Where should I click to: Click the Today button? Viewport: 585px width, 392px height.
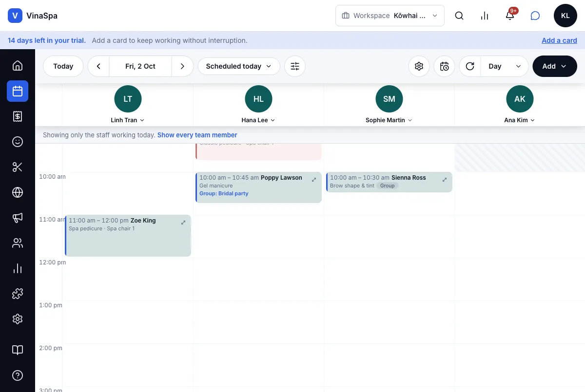click(x=63, y=66)
